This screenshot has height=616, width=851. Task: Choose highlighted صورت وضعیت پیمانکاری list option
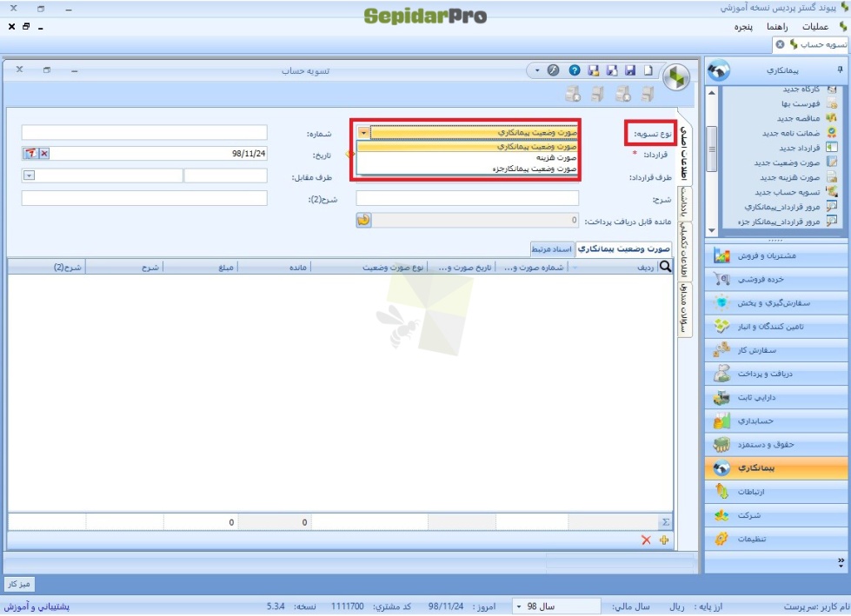[468, 147]
